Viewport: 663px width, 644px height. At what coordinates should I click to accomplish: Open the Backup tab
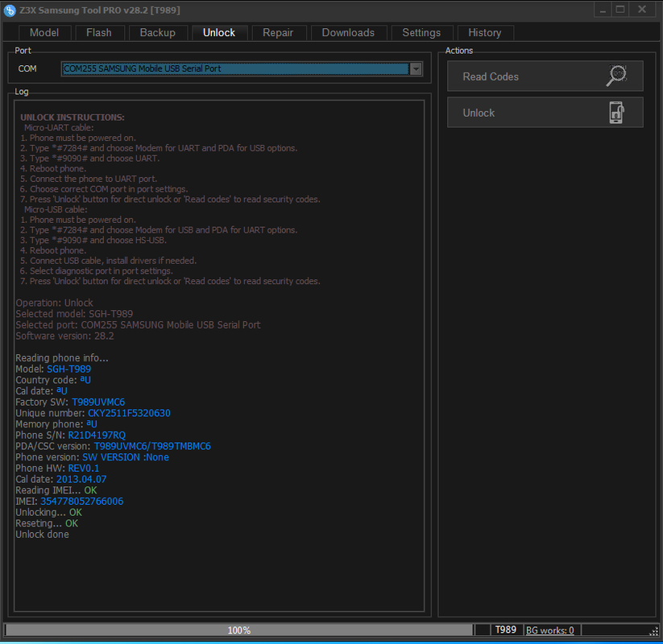[158, 32]
